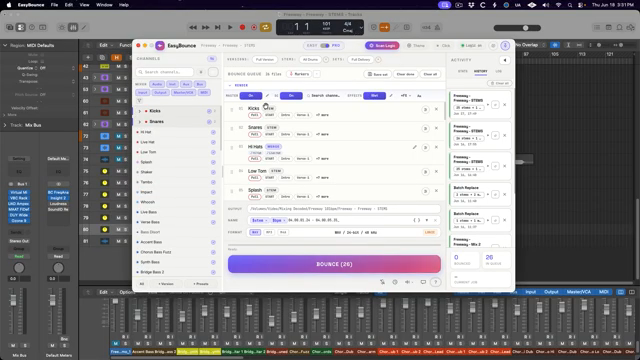Focus the Search channels input field
Image resolution: width=640 pixels, height=360 pixels.
pyautogui.click(x=165, y=72)
